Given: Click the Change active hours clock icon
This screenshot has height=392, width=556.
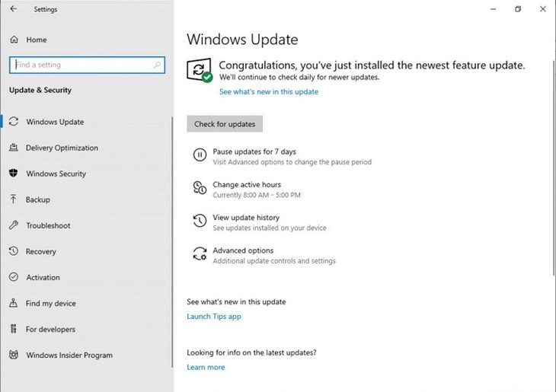Looking at the screenshot, I should tap(200, 188).
